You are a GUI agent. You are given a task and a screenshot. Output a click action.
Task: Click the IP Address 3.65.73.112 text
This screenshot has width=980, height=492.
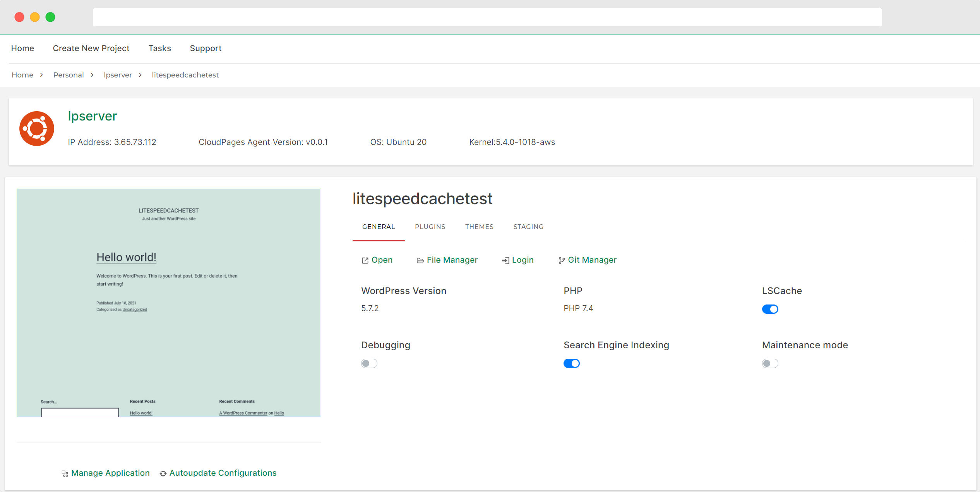pos(112,142)
